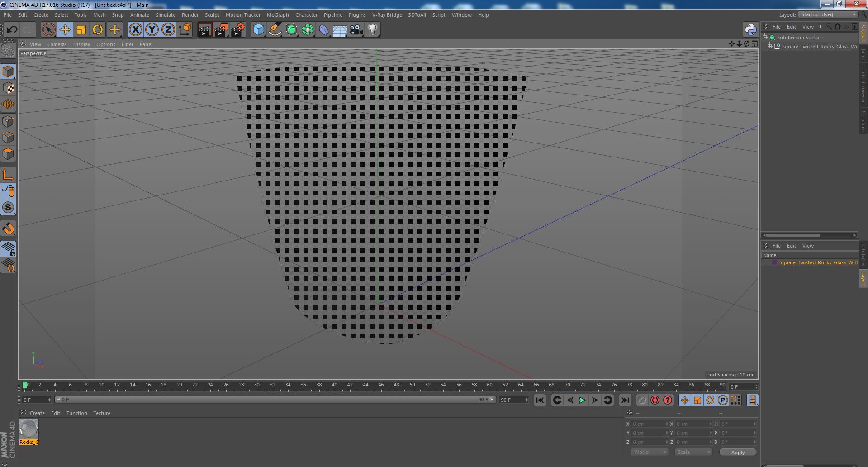Open the Simulate menu

pyautogui.click(x=166, y=15)
